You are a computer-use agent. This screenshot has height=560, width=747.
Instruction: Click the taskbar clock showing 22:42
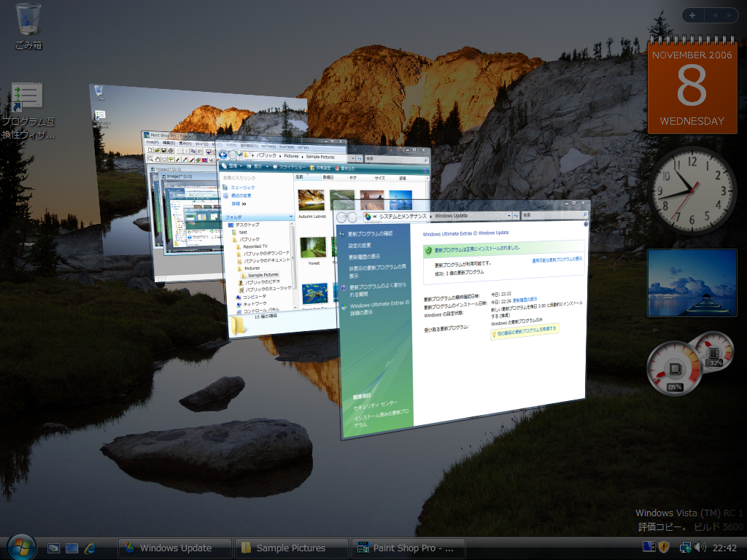coord(724,548)
